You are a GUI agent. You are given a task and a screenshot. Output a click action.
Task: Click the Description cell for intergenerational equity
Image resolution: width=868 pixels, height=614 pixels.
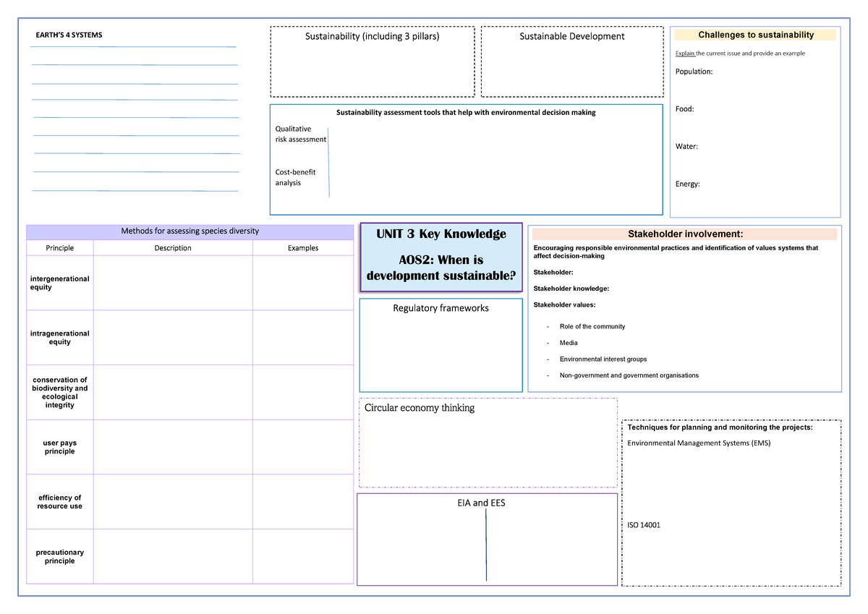[x=173, y=283]
